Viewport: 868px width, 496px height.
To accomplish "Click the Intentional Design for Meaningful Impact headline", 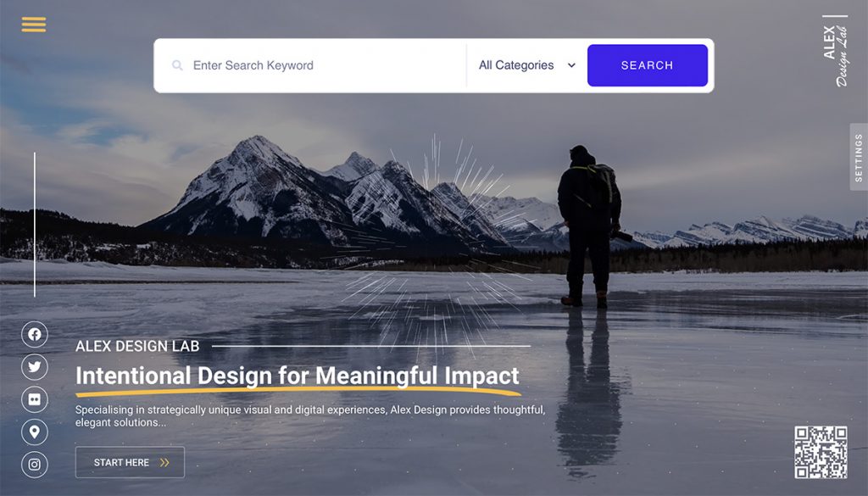I will [298, 376].
